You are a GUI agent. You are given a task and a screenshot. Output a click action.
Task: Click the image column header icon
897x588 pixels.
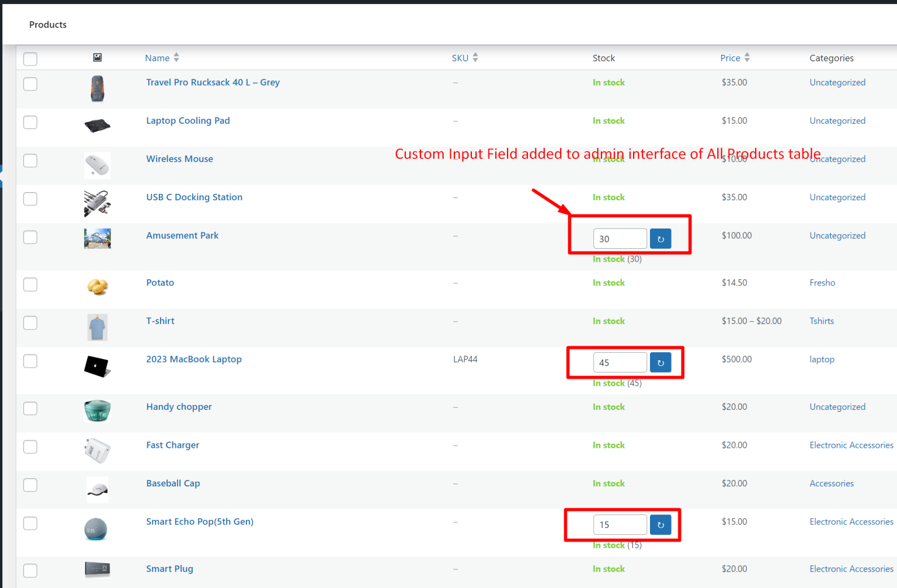point(97,58)
